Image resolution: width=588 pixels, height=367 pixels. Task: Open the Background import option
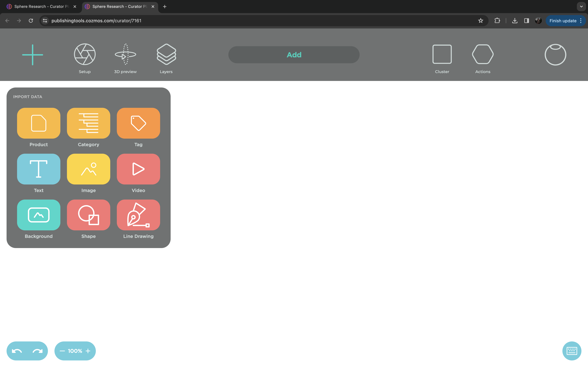[x=39, y=215]
